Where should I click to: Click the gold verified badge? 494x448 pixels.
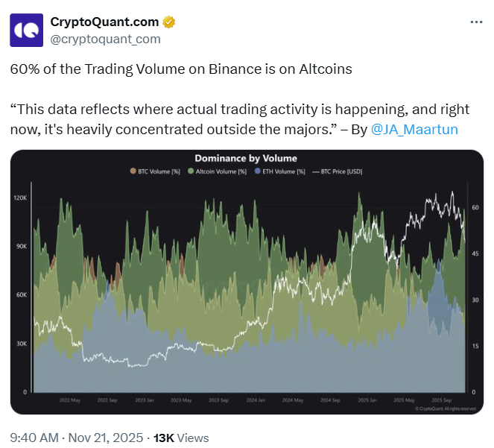pyautogui.click(x=169, y=22)
